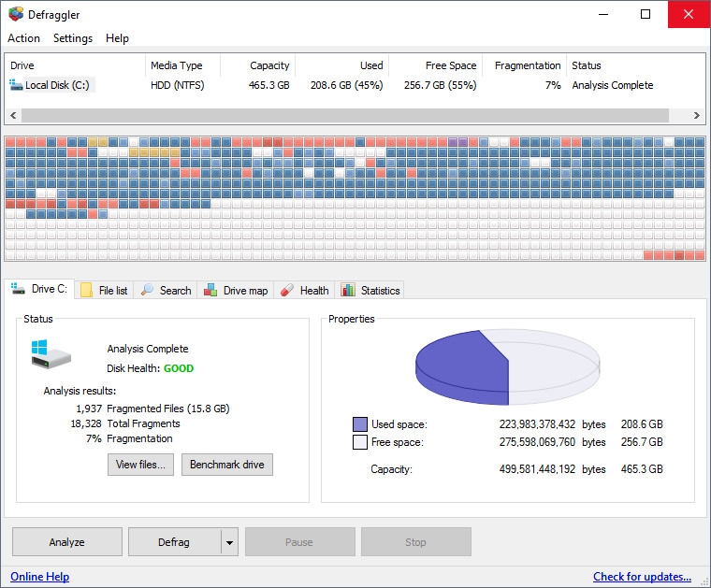Click the Analyze button
711x588 pixels.
pyautogui.click(x=67, y=542)
